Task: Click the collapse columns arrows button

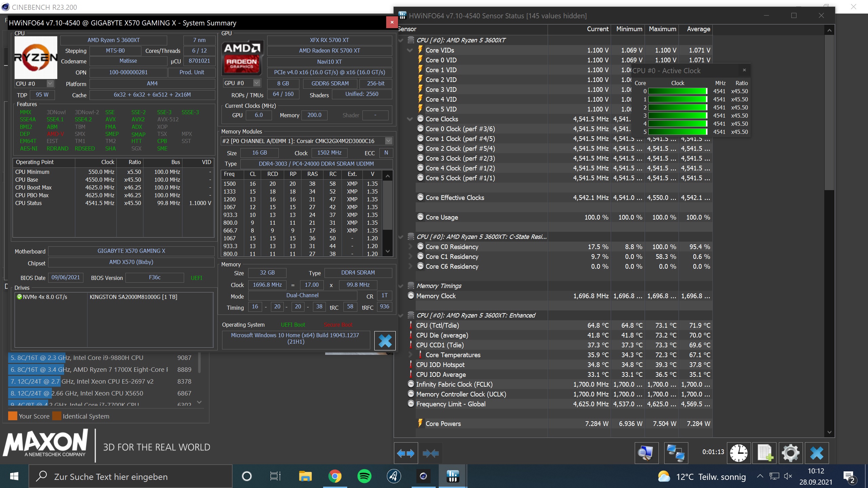Action: click(x=431, y=453)
